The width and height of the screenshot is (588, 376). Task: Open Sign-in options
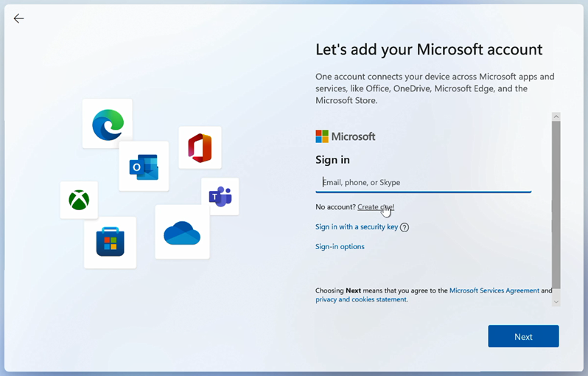pyautogui.click(x=340, y=246)
